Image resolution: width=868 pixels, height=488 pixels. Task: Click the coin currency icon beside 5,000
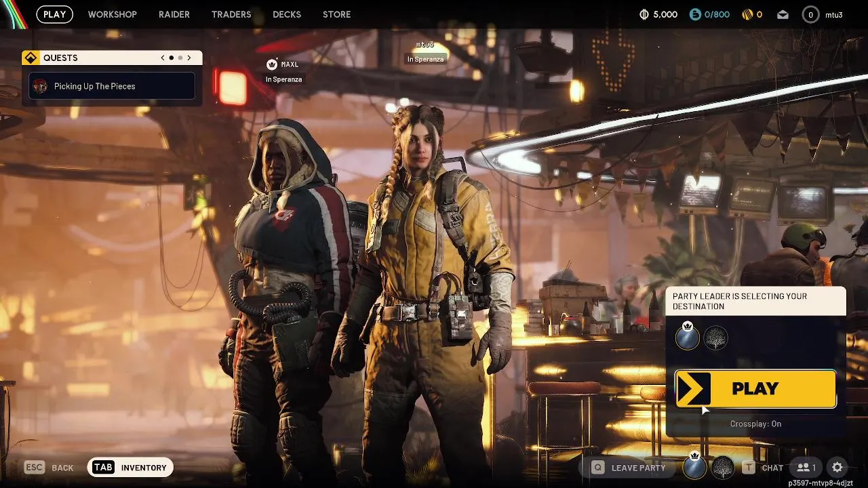[x=644, y=14]
